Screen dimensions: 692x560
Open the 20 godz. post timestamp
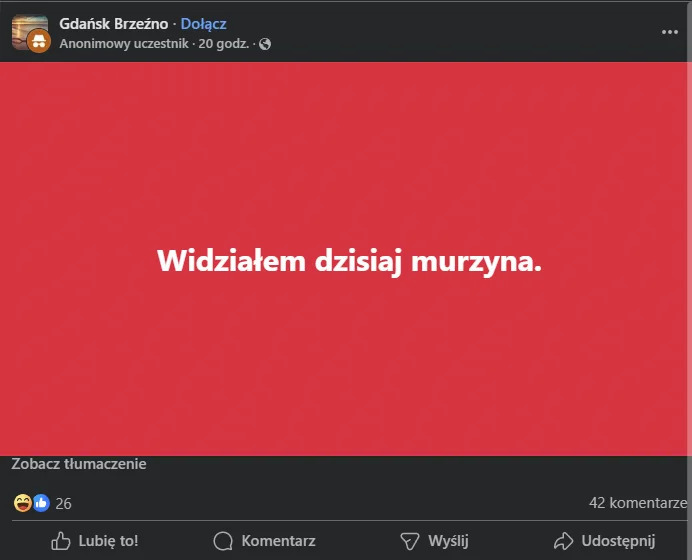tap(224, 44)
